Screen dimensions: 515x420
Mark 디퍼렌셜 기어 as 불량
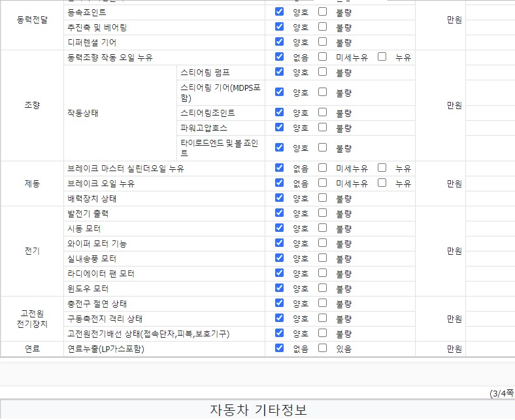(x=322, y=42)
